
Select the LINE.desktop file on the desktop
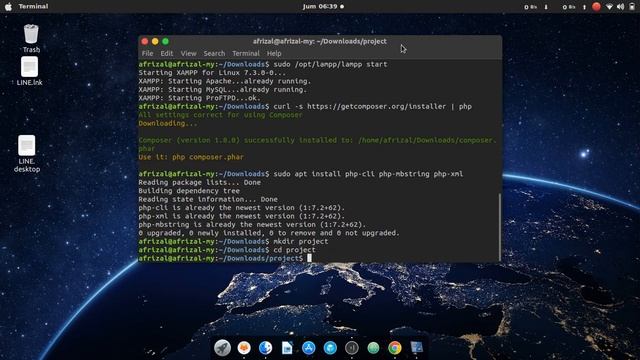click(x=27, y=154)
